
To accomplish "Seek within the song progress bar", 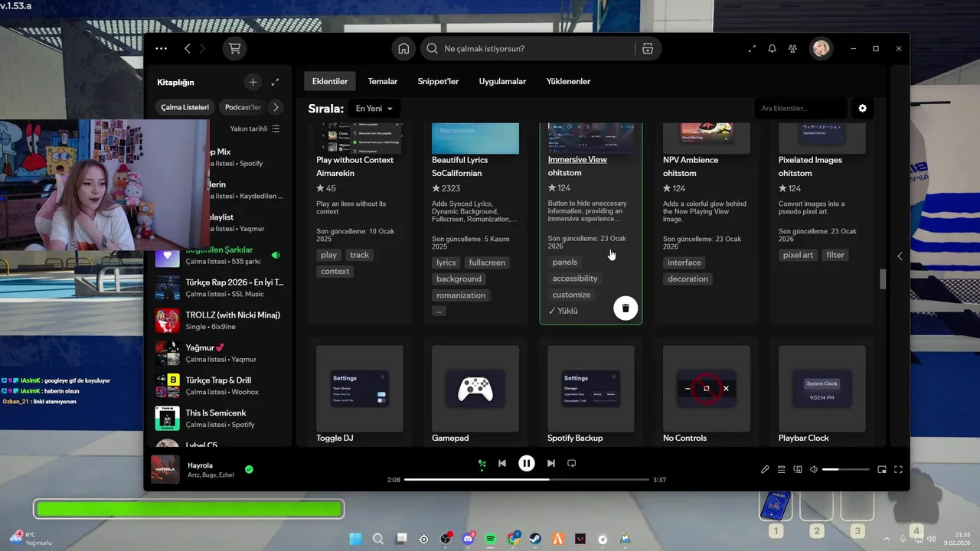I will [x=526, y=480].
